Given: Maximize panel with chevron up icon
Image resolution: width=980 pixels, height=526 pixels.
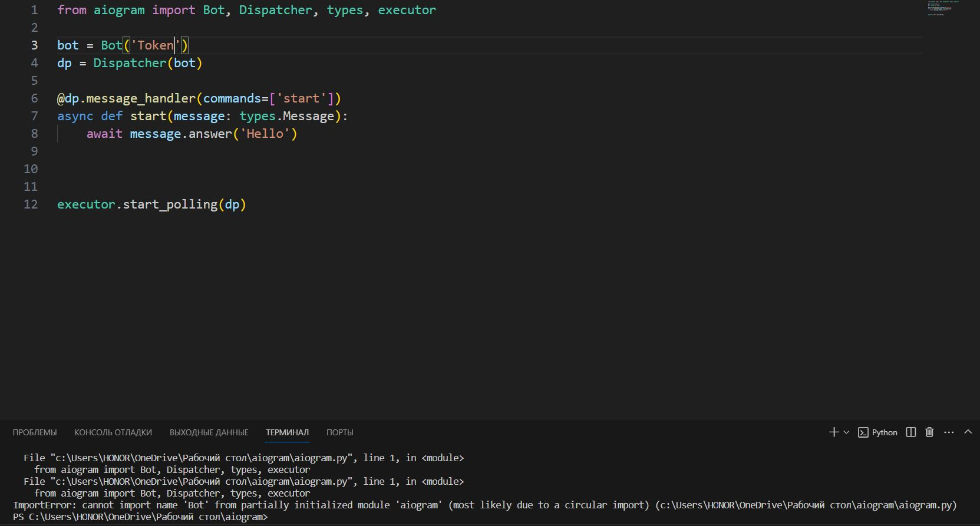Looking at the screenshot, I should point(968,432).
